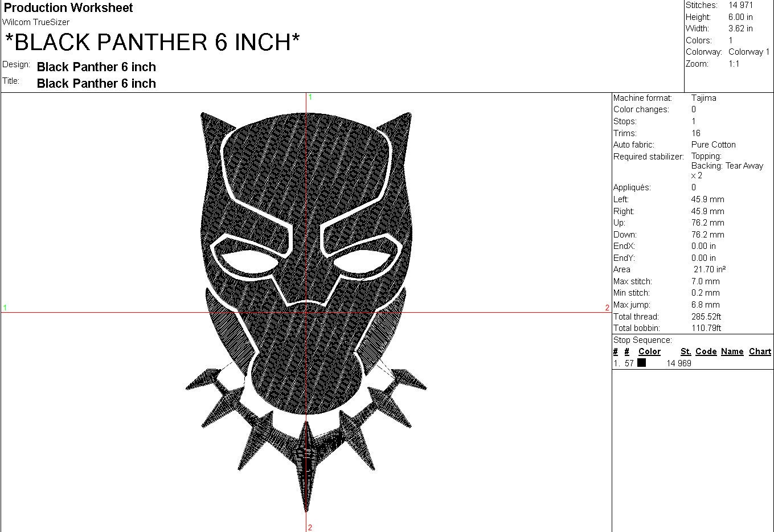Click the Title field showing Black Panther 6 inch
The height and width of the screenshot is (532, 774).
(96, 83)
